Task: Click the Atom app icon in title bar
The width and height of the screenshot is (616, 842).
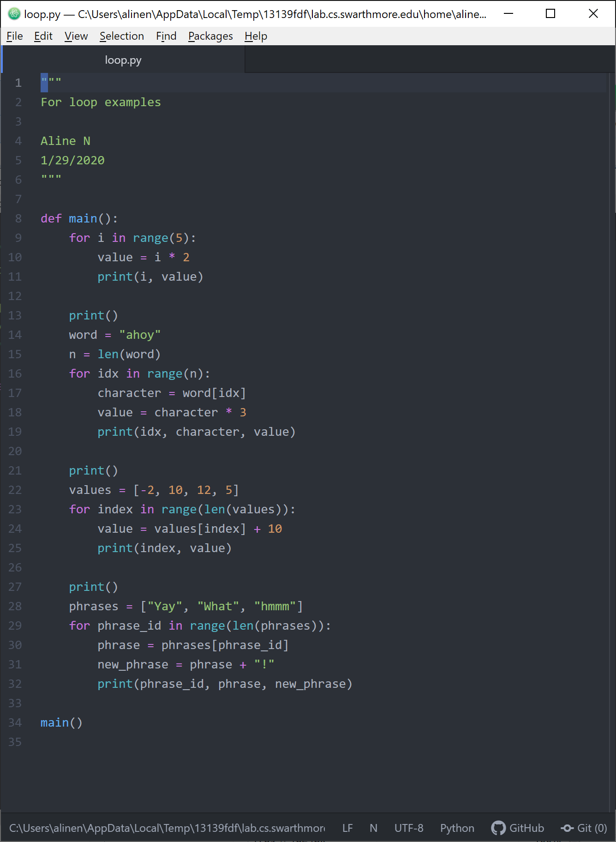Action: pos(14,14)
